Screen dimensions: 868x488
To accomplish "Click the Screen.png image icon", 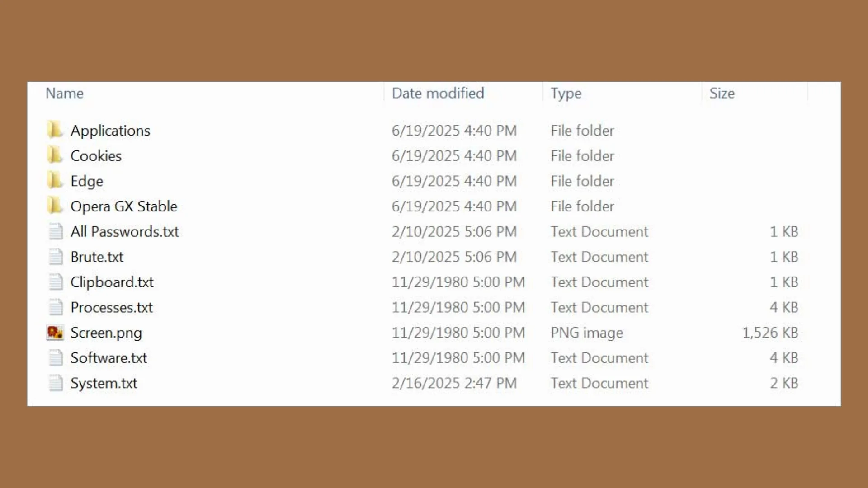I will (x=55, y=333).
